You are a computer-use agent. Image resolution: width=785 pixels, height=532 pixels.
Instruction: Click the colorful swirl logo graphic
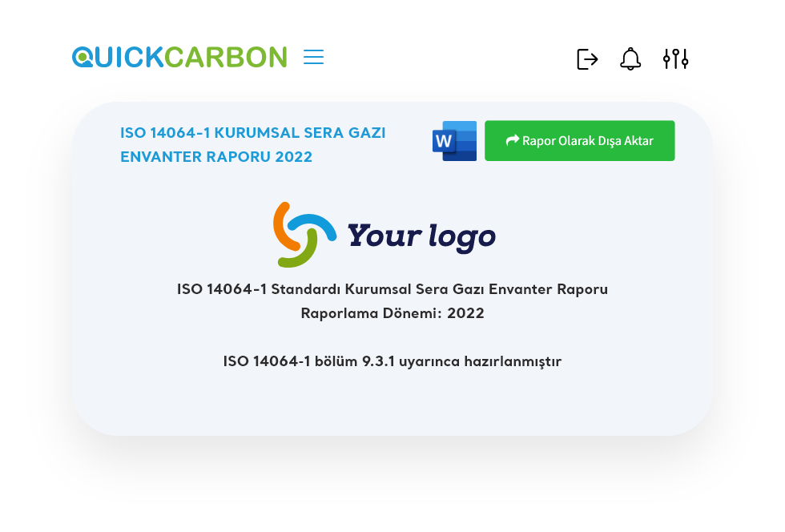[x=304, y=235]
